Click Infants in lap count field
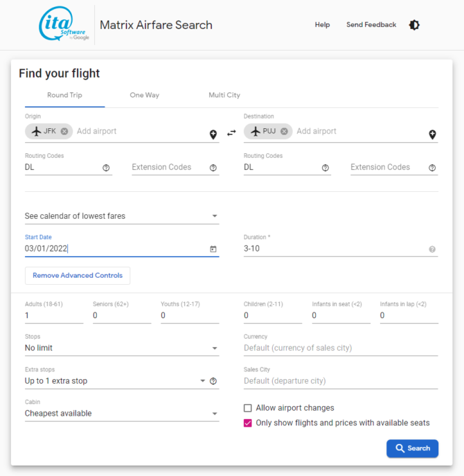Image resolution: width=464 pixels, height=476 pixels. click(409, 316)
